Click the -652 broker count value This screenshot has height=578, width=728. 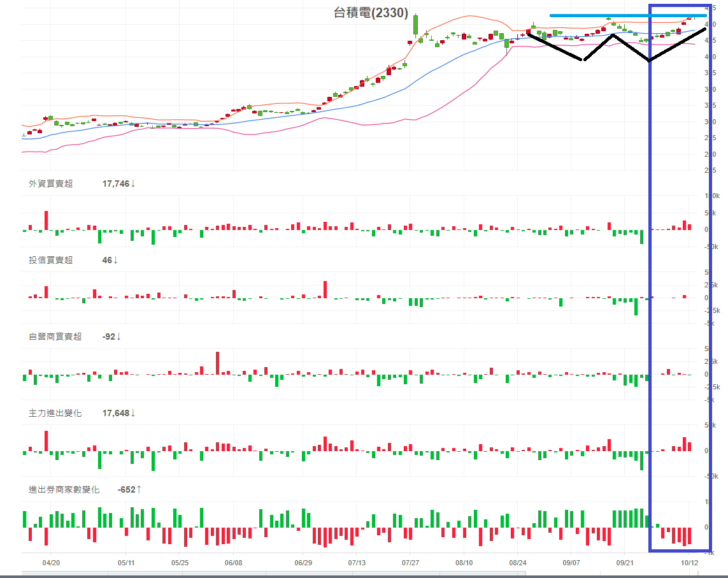126,489
